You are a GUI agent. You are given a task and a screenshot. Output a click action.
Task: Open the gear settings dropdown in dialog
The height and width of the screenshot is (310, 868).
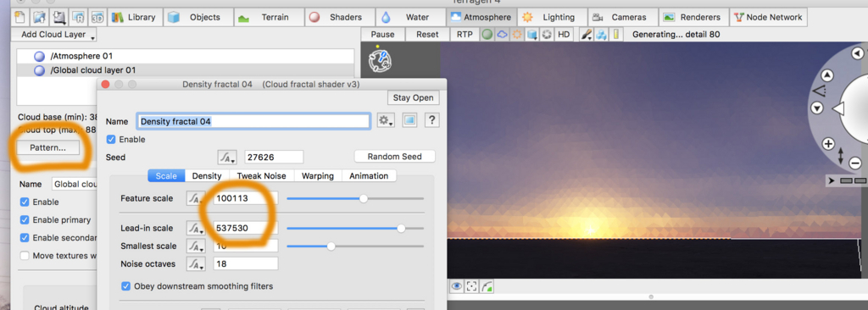pyautogui.click(x=386, y=120)
